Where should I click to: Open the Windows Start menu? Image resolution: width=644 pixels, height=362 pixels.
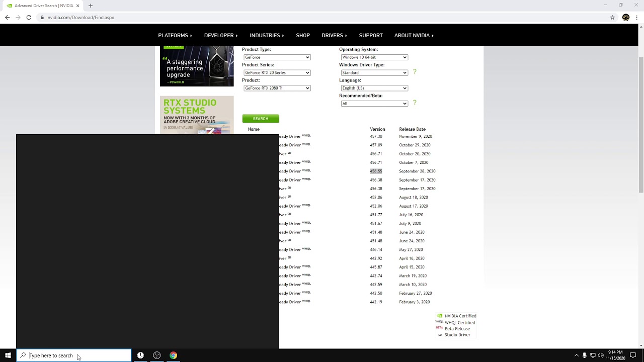8,355
